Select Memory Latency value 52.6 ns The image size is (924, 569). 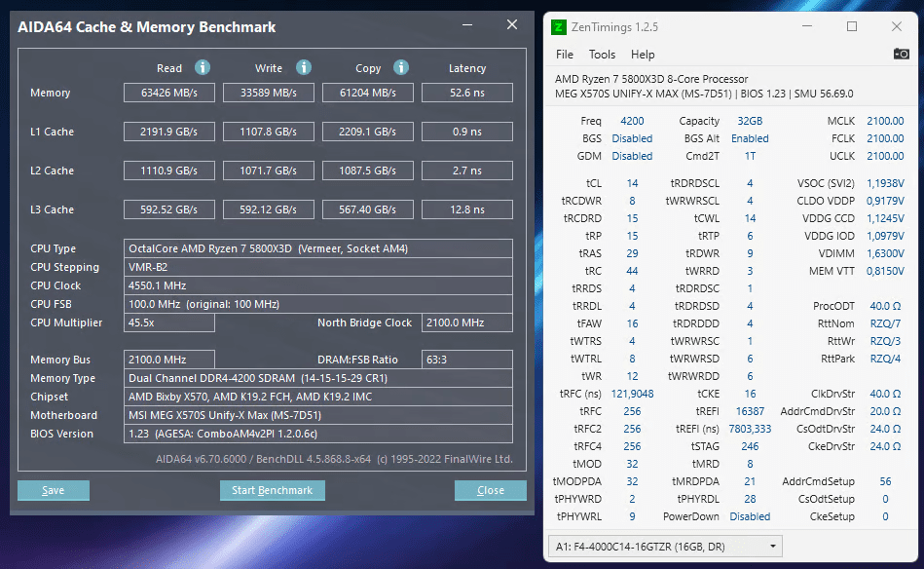(467, 93)
